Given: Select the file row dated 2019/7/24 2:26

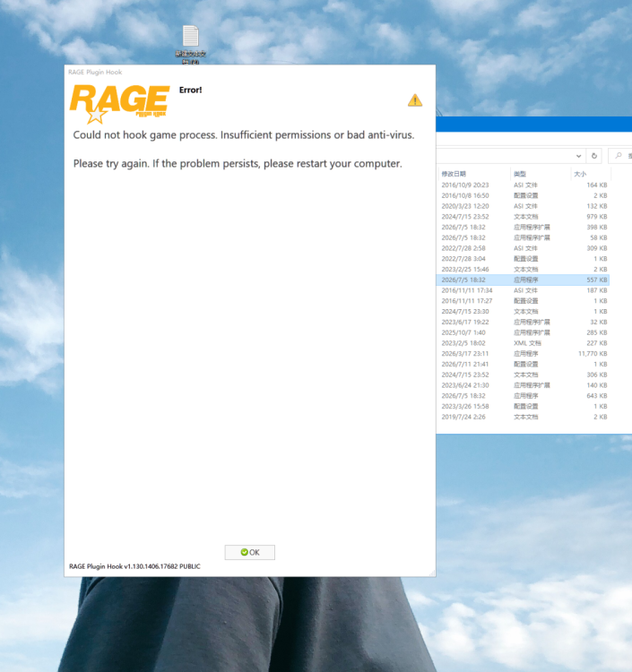Looking at the screenshot, I should point(523,417).
